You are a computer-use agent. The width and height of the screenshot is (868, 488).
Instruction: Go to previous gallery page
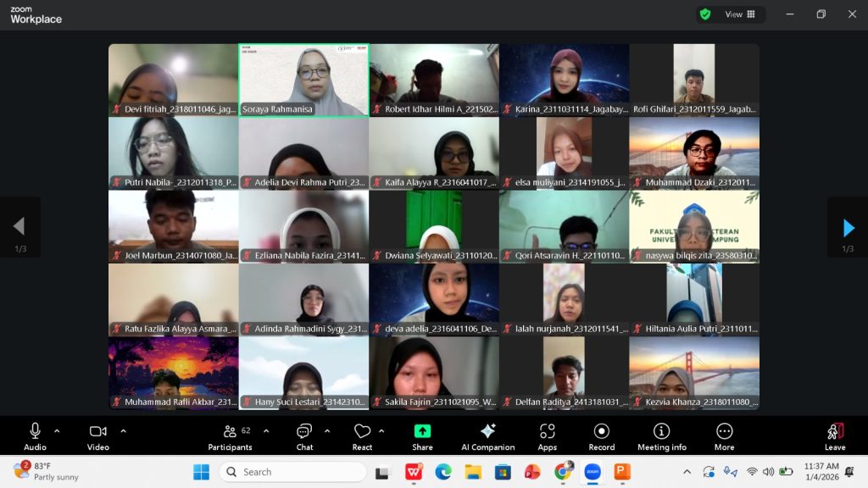19,227
